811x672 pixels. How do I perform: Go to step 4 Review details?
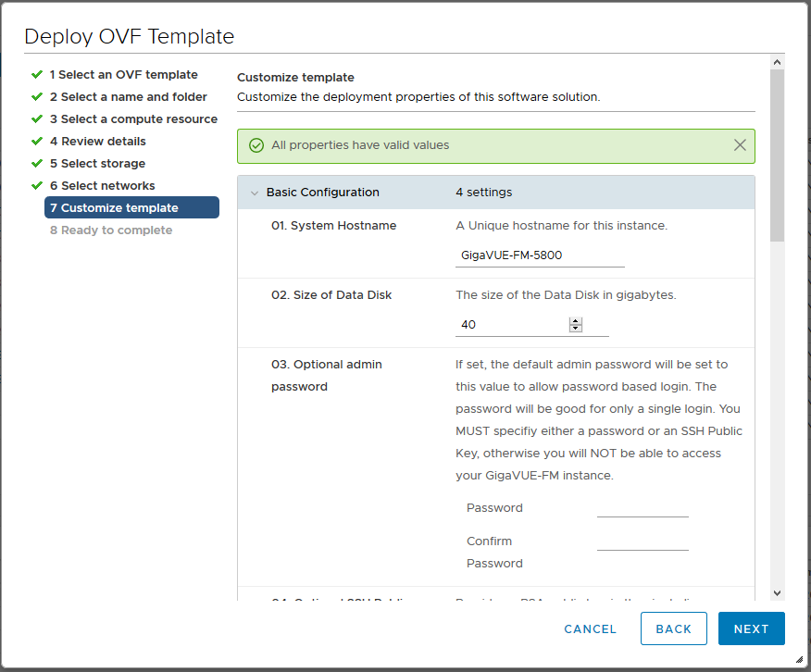[98, 142]
